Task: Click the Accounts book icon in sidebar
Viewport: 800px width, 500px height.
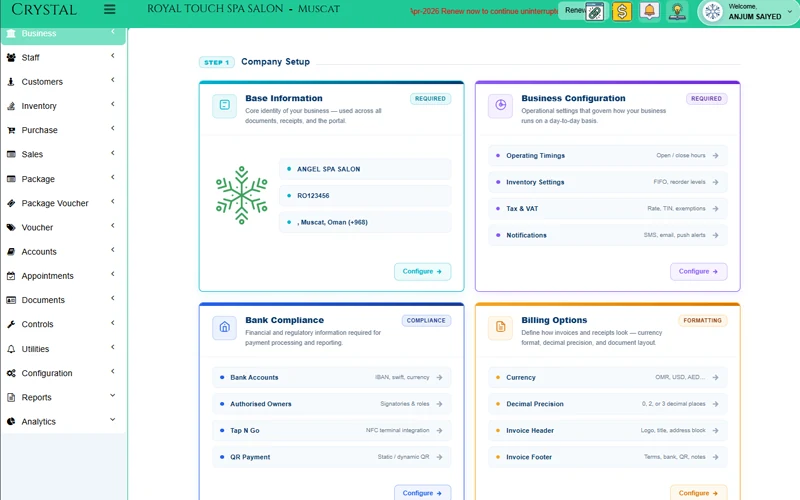Action: pos(11,252)
